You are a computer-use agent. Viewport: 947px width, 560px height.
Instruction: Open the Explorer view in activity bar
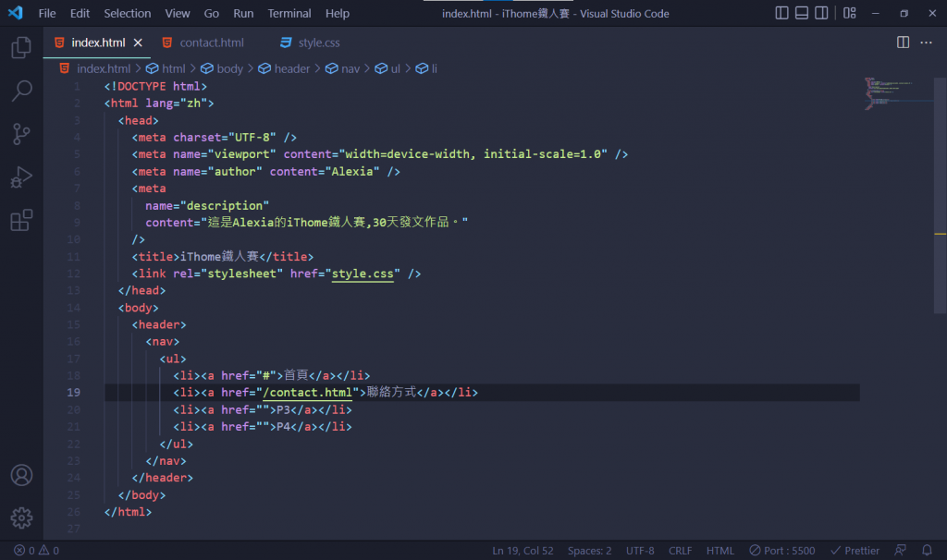tap(21, 48)
